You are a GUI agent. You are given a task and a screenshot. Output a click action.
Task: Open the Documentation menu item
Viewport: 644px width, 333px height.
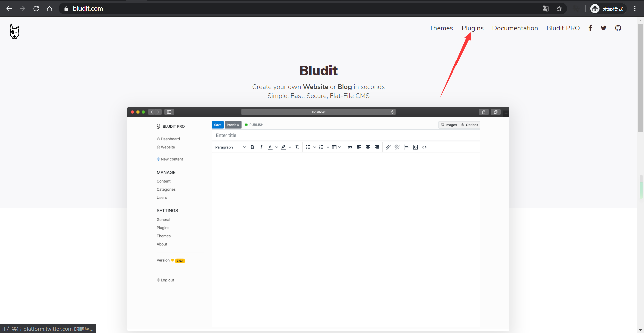(515, 28)
